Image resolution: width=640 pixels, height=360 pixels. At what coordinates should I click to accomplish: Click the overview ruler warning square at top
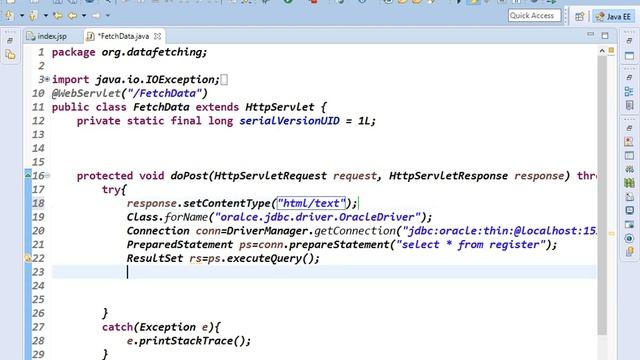point(611,50)
